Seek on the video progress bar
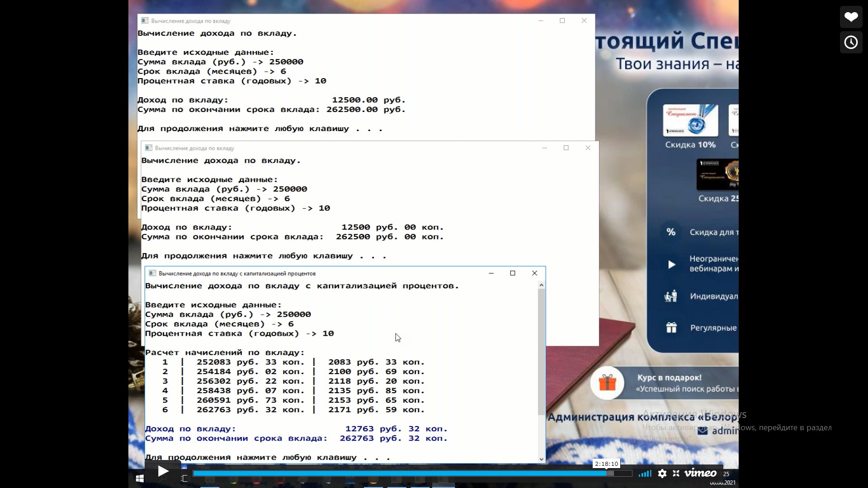This screenshot has width=868, height=488. (407, 474)
